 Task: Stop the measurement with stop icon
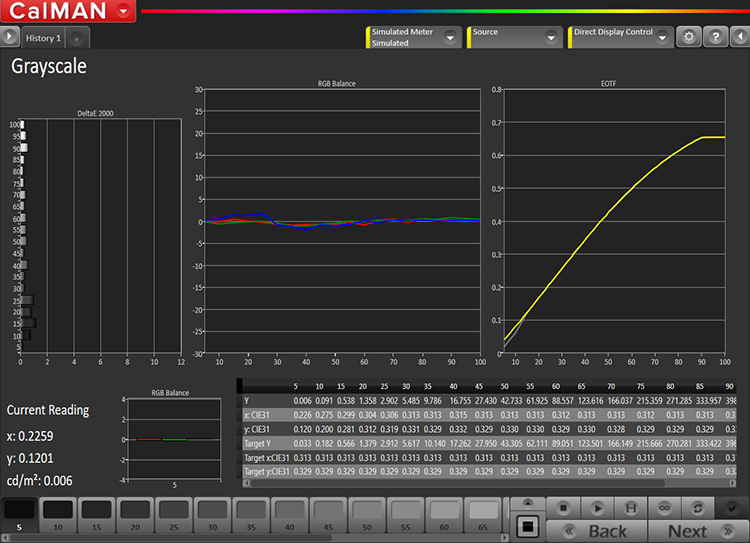pos(563,508)
